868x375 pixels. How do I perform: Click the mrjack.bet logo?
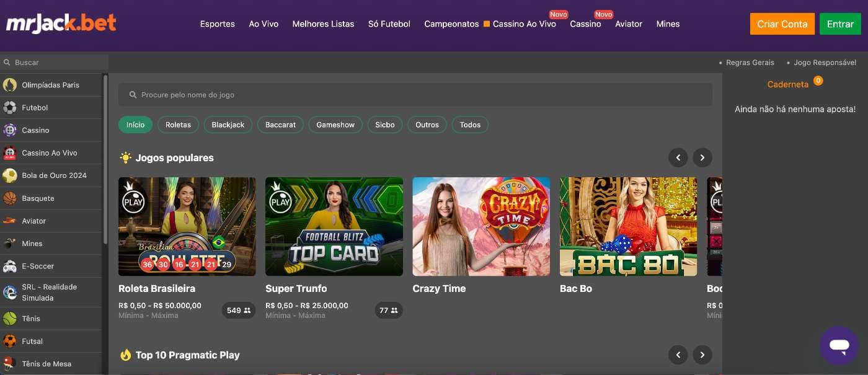[61, 23]
